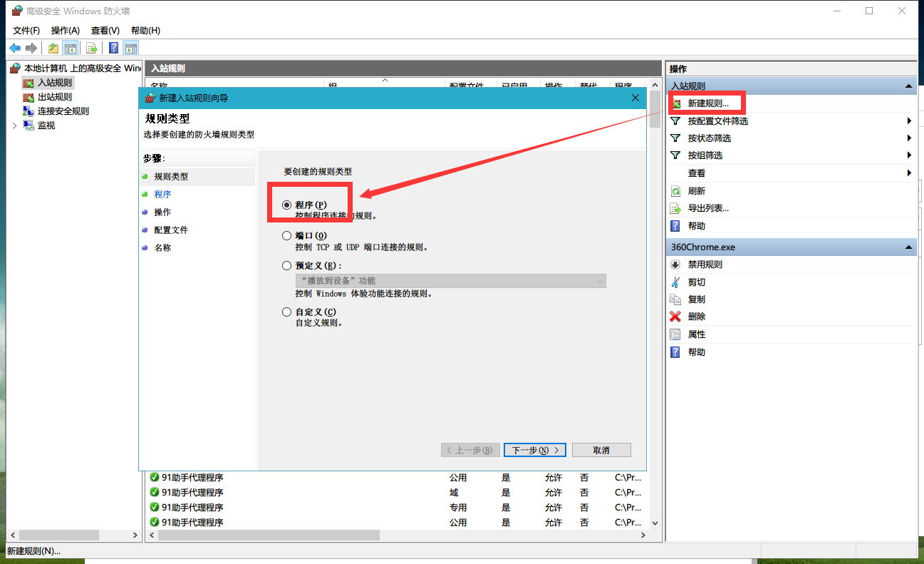Click the Next (下一步) button
This screenshot has width=924, height=564.
[534, 450]
